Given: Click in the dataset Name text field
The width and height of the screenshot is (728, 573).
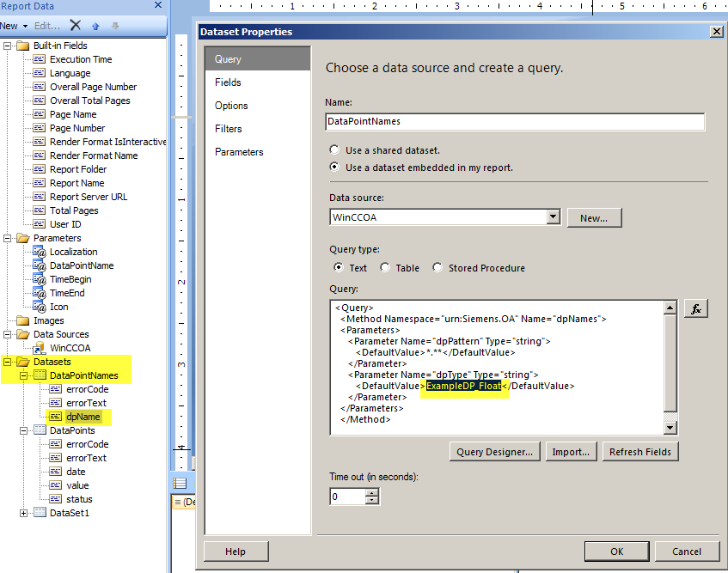Looking at the screenshot, I should [x=515, y=122].
